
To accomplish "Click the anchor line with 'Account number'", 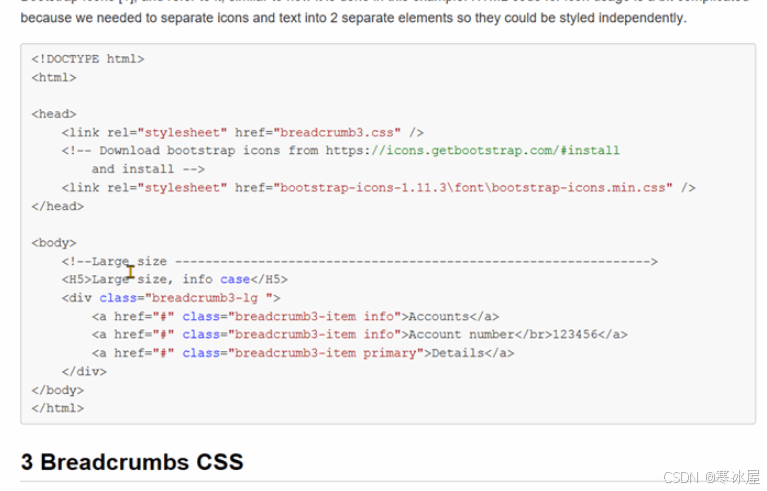I will coord(360,335).
